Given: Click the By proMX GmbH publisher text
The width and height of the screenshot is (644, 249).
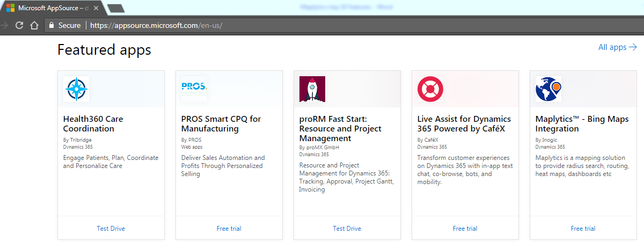Looking at the screenshot, I should pyautogui.click(x=319, y=148).
